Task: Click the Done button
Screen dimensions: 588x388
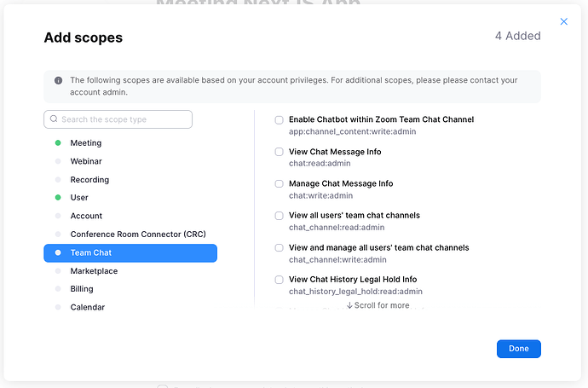Action: tap(518, 349)
